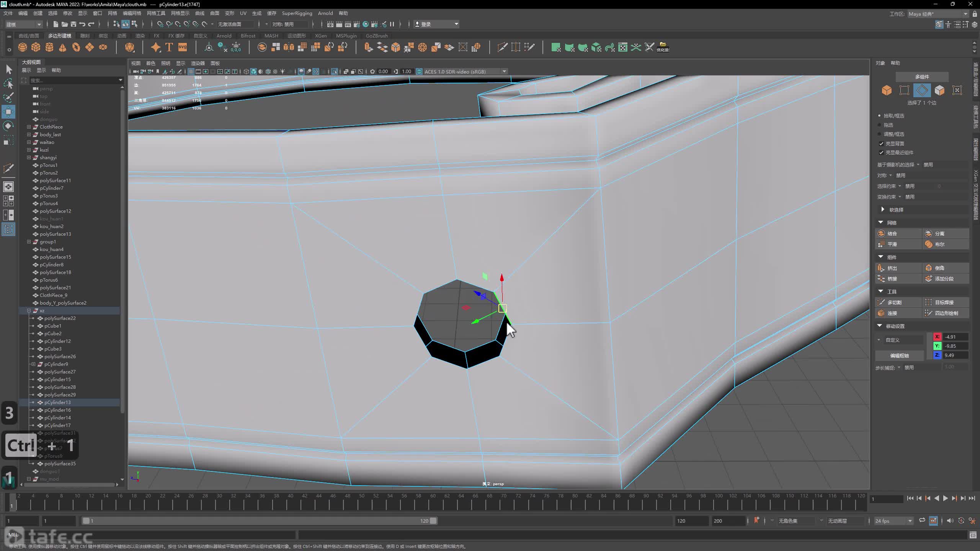
Task: Open the 建模 menu set dropdown
Action: click(23, 24)
